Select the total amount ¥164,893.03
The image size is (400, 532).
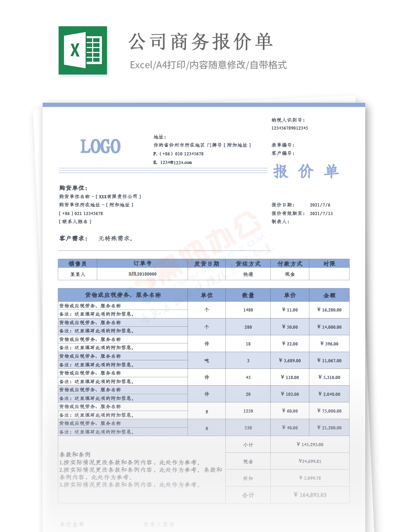310,495
